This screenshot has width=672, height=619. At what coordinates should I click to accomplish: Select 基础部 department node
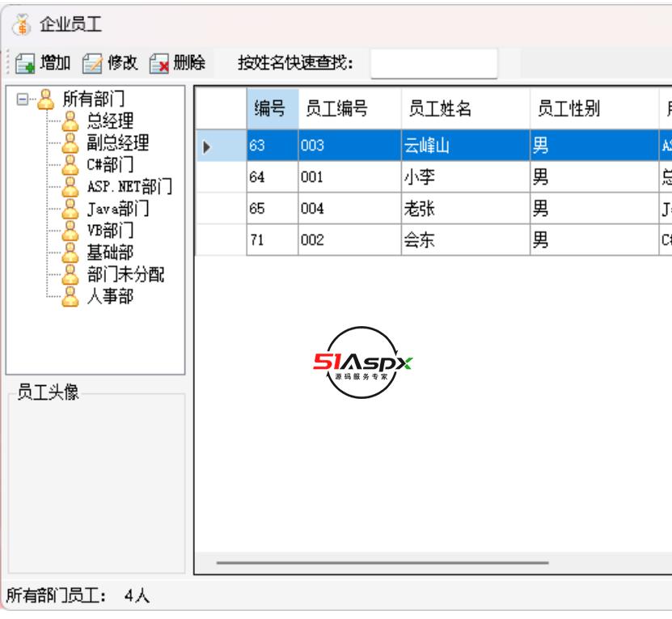(x=110, y=252)
